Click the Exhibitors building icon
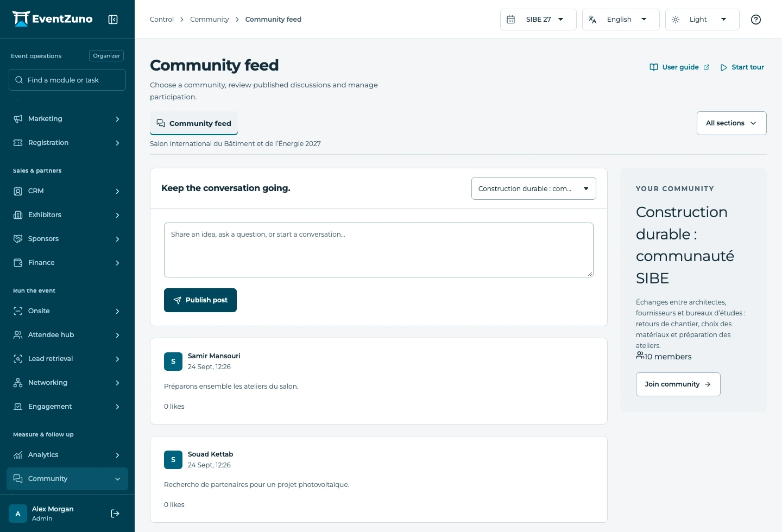 (18, 215)
